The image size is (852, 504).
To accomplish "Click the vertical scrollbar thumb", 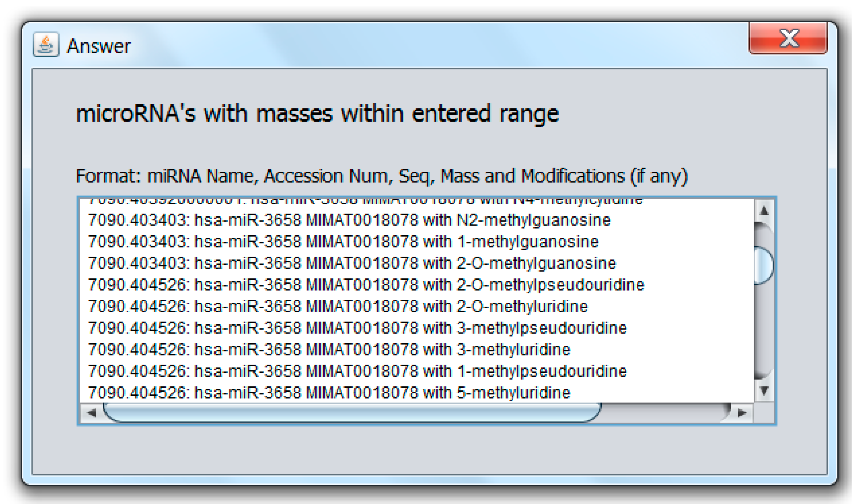I will pyautogui.click(x=763, y=265).
